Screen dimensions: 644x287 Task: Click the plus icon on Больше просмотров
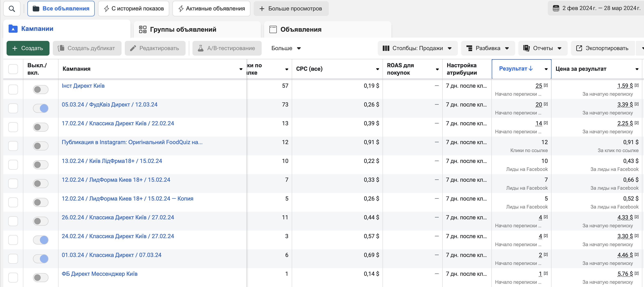262,9
